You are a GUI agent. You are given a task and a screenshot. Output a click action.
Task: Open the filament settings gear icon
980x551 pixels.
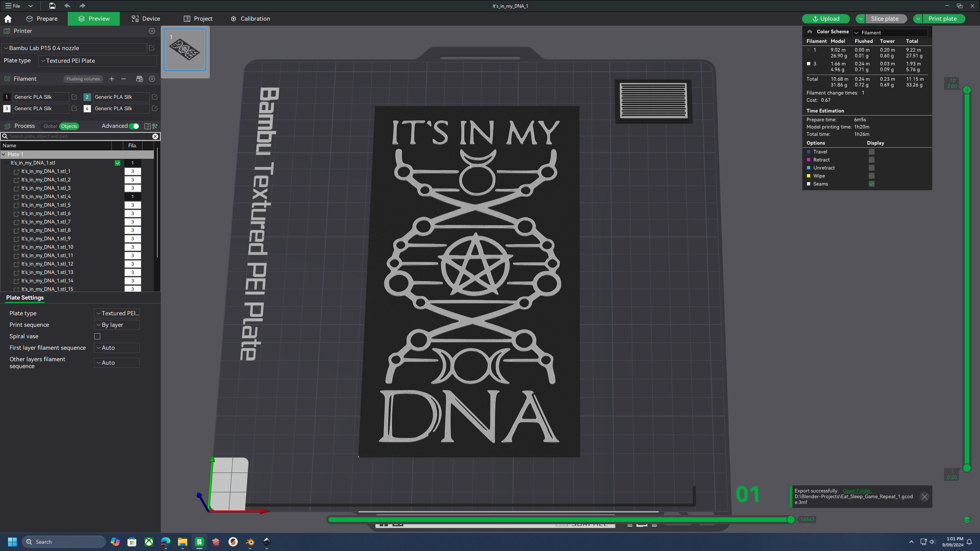(x=152, y=79)
